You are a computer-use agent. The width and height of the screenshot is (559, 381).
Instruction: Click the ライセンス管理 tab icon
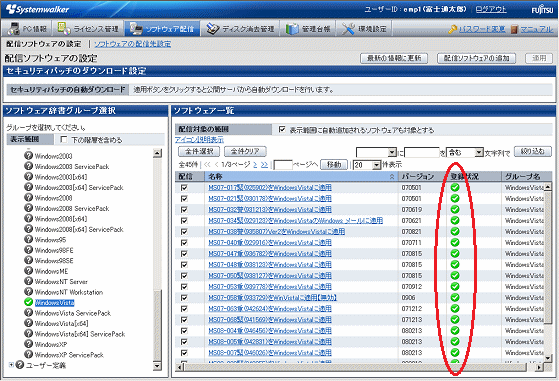tap(64, 29)
